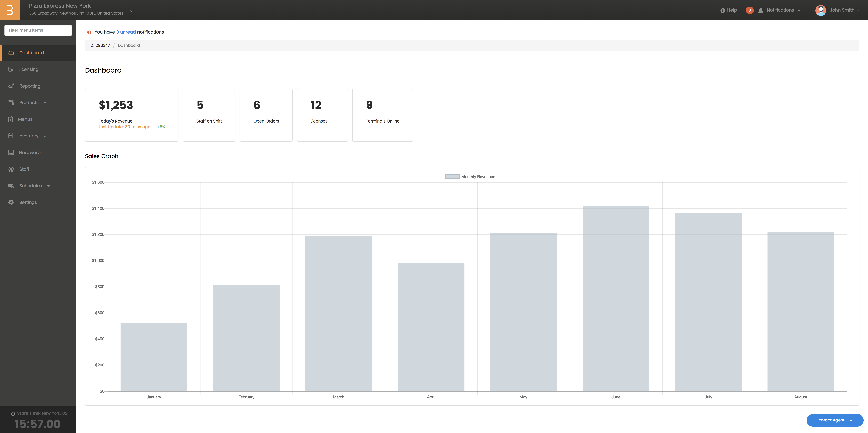
Task: Click the store time clock icon
Action: click(x=13, y=414)
